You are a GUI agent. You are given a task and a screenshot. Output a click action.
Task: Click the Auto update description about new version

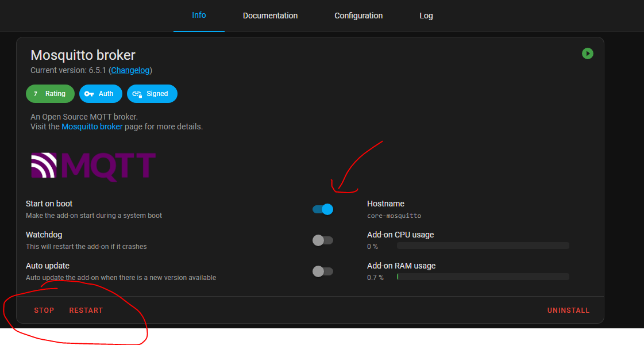121,278
